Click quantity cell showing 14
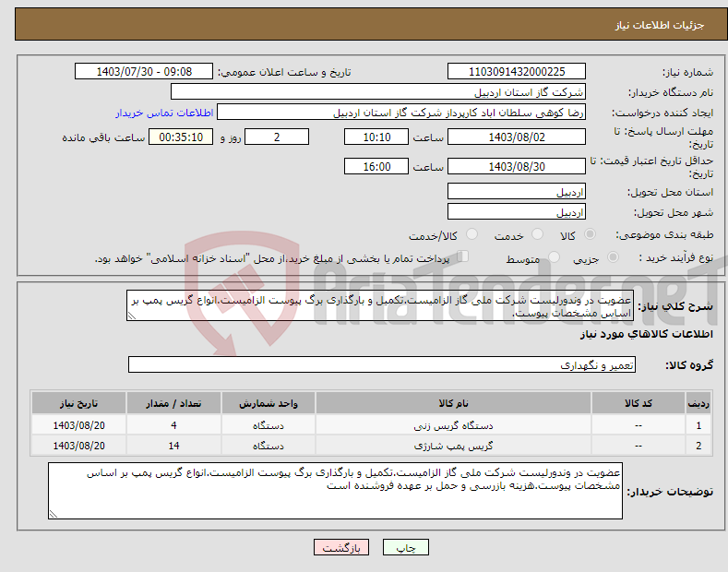Image resolution: width=728 pixels, height=572 pixels. tap(173, 446)
